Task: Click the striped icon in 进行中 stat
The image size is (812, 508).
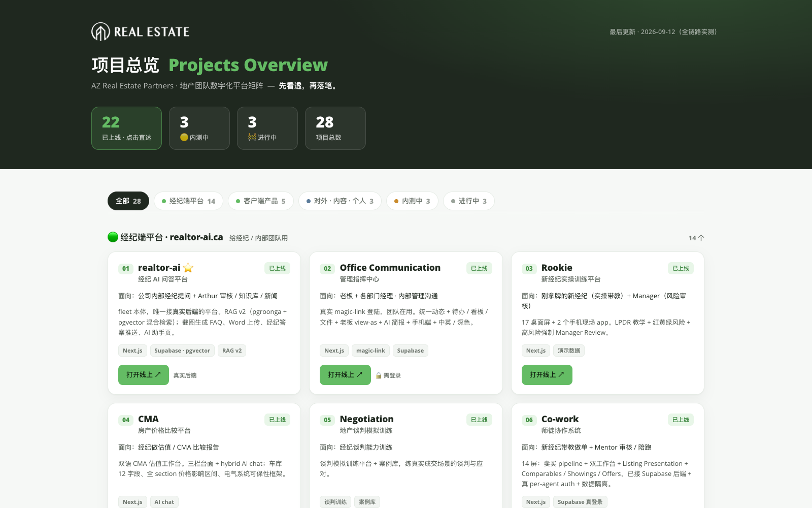Action: (x=252, y=137)
